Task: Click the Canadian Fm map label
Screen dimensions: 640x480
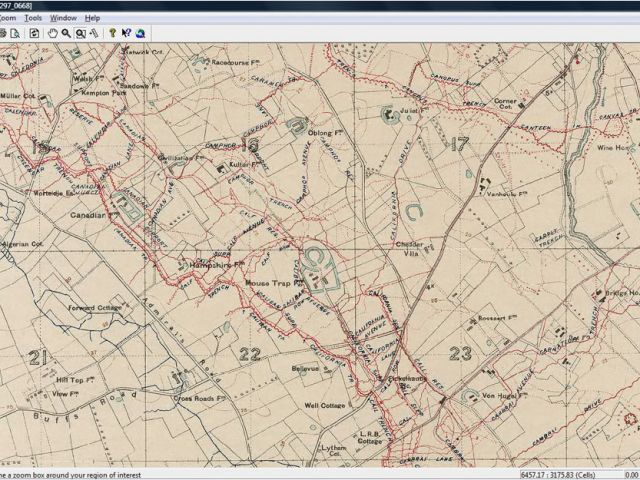Action: click(x=95, y=215)
